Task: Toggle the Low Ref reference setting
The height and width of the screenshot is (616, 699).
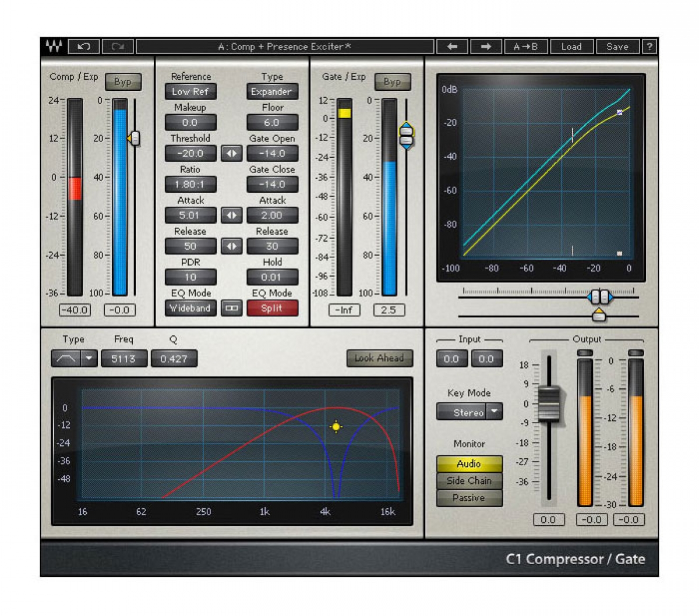Action: pos(190,91)
